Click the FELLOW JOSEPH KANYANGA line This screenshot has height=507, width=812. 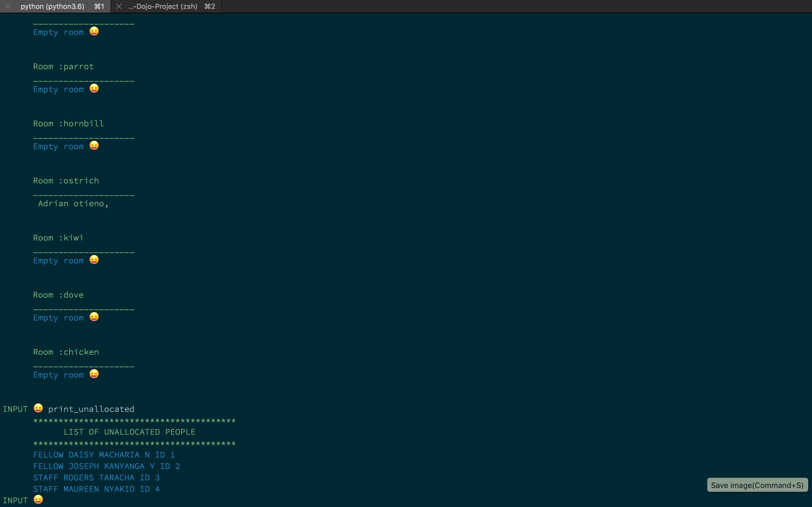107,466
